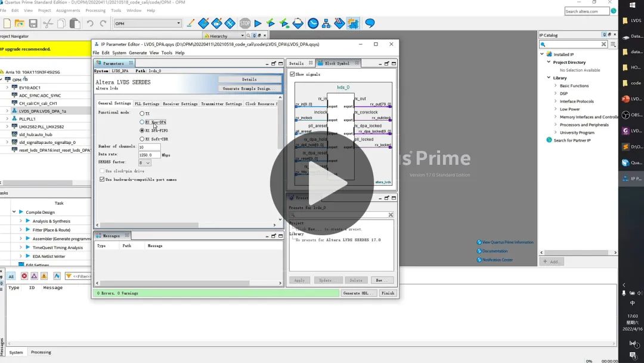The height and width of the screenshot is (363, 644).
Task: Click the Finish button
Action: (x=388, y=293)
